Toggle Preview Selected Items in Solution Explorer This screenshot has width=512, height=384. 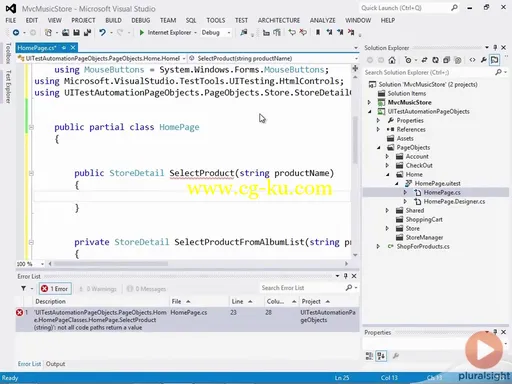click(x=495, y=60)
